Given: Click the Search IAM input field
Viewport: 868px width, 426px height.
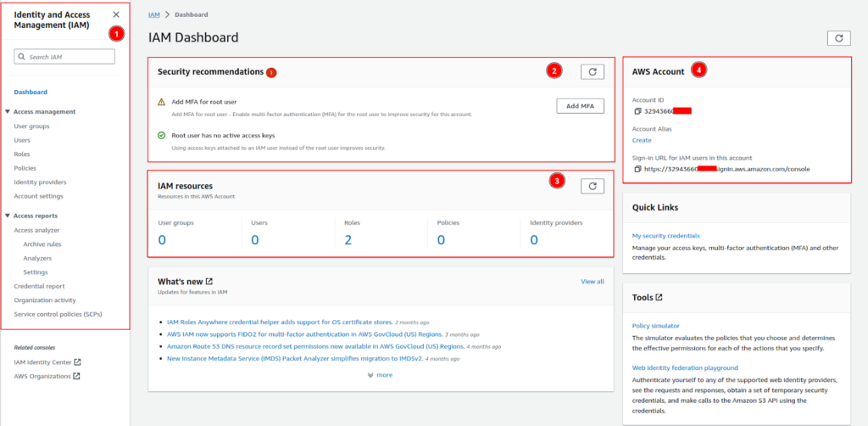Looking at the screenshot, I should click(64, 57).
